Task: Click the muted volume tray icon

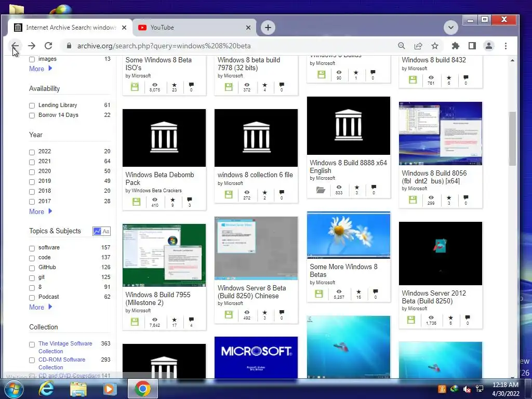Action: (x=467, y=389)
